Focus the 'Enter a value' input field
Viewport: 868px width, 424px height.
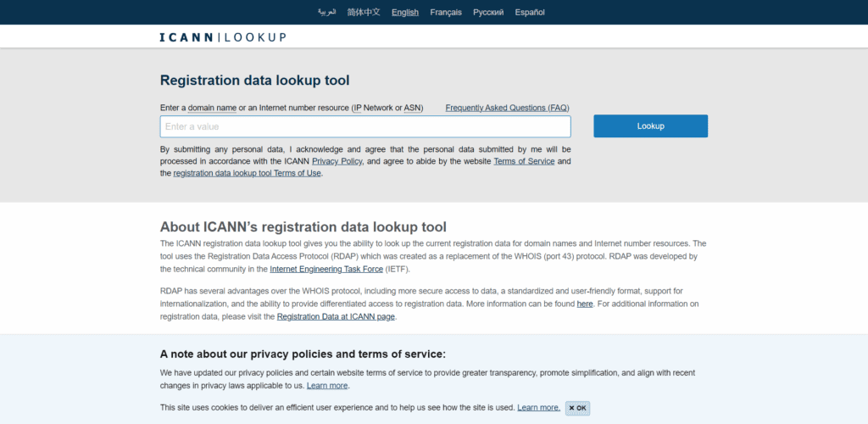(365, 126)
